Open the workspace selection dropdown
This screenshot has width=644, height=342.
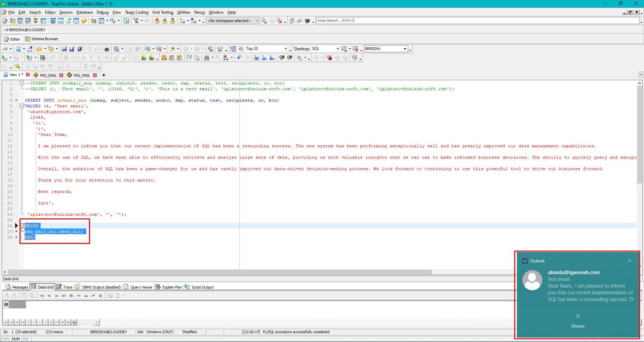tap(257, 21)
